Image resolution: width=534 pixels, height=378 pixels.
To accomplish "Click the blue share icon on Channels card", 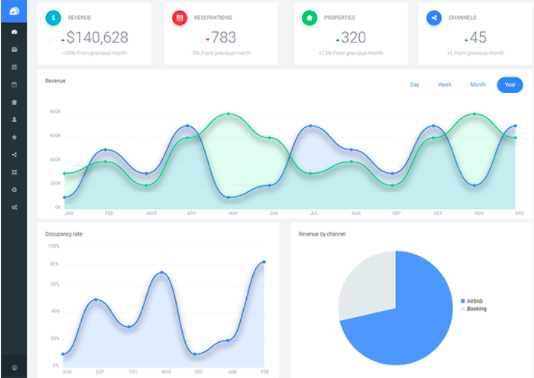I will 434,18.
